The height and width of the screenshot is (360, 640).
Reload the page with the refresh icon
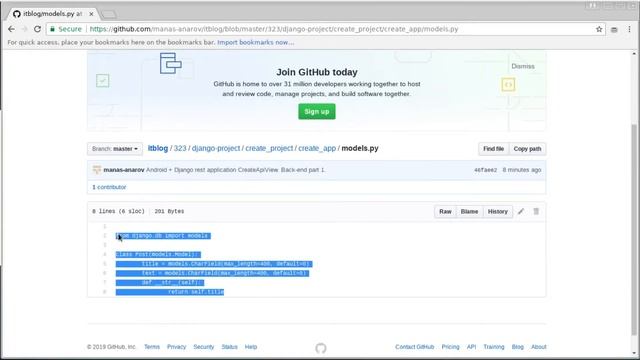[x=37, y=29]
